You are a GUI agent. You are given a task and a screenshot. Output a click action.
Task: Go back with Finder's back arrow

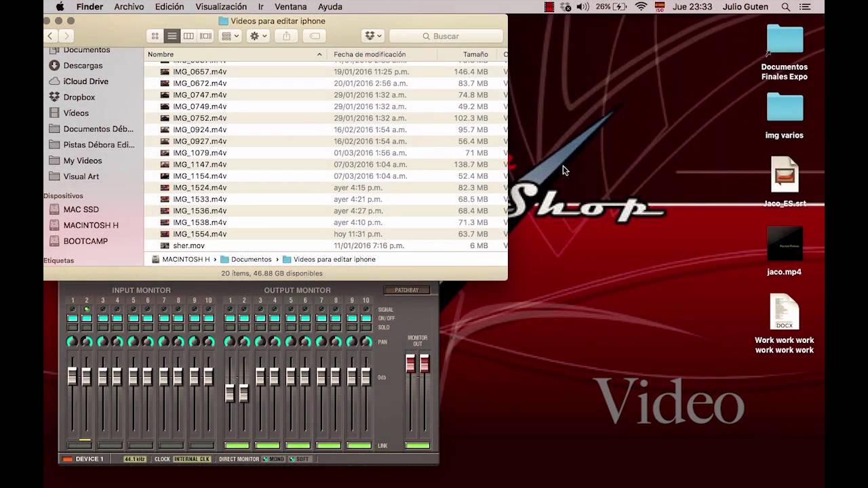click(51, 36)
